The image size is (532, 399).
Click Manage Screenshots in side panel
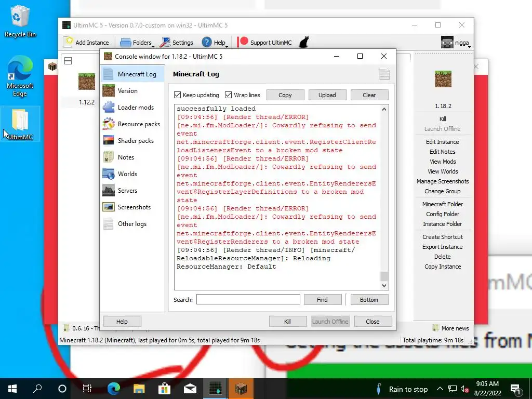pyautogui.click(x=443, y=181)
